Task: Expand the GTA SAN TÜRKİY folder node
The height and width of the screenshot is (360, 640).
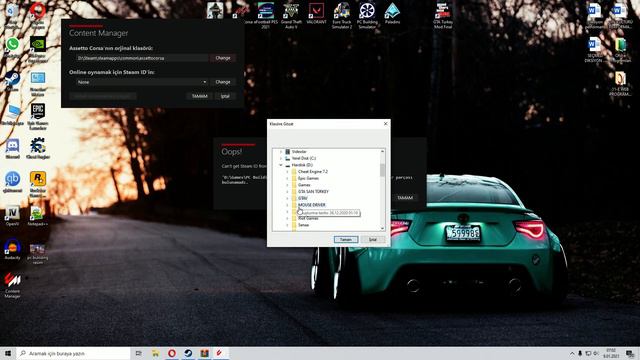Action: (287, 191)
